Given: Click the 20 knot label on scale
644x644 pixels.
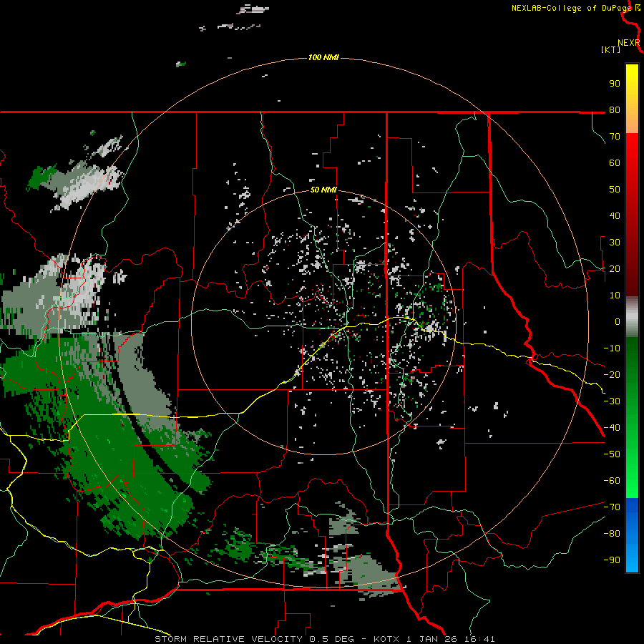Looking at the screenshot, I should point(615,268).
